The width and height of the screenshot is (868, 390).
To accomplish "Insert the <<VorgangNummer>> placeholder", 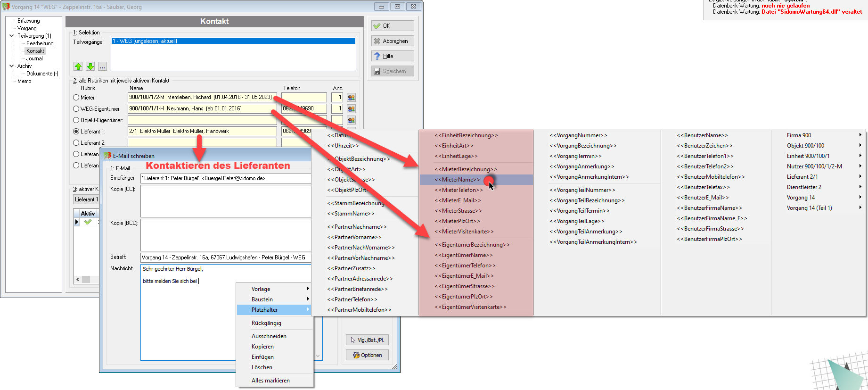I will 578,135.
